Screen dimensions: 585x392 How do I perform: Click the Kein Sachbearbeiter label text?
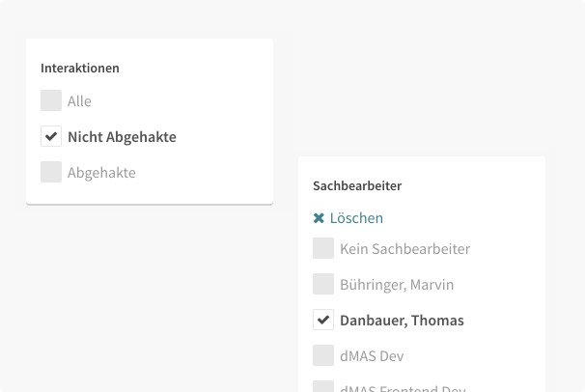405,249
